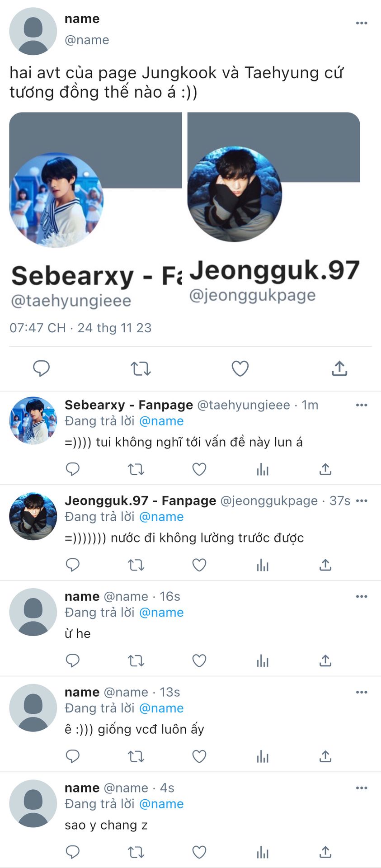
Task: Like the main tweet with heart icon
Action: 240,368
